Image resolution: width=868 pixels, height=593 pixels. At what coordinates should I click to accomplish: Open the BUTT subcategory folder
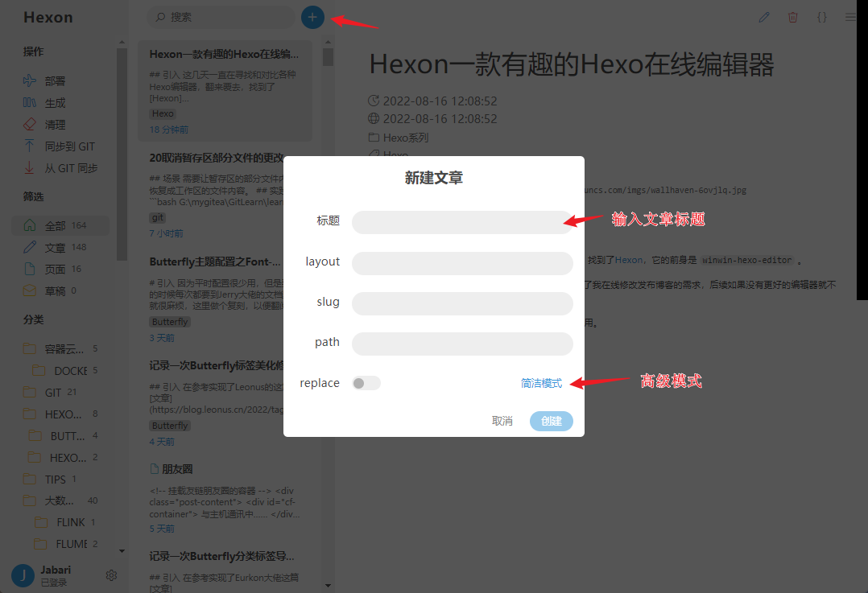pos(64,436)
